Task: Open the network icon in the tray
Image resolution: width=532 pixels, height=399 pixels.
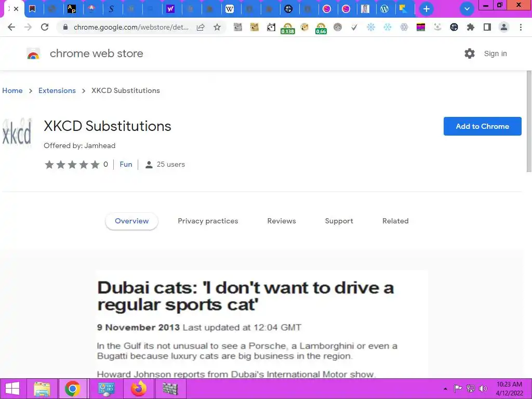Action: 471,389
